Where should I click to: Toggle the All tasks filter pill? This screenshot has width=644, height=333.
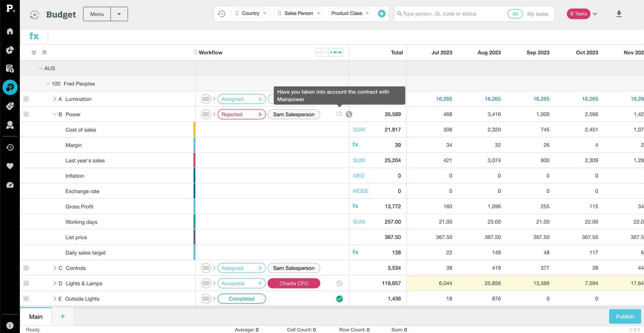(515, 14)
